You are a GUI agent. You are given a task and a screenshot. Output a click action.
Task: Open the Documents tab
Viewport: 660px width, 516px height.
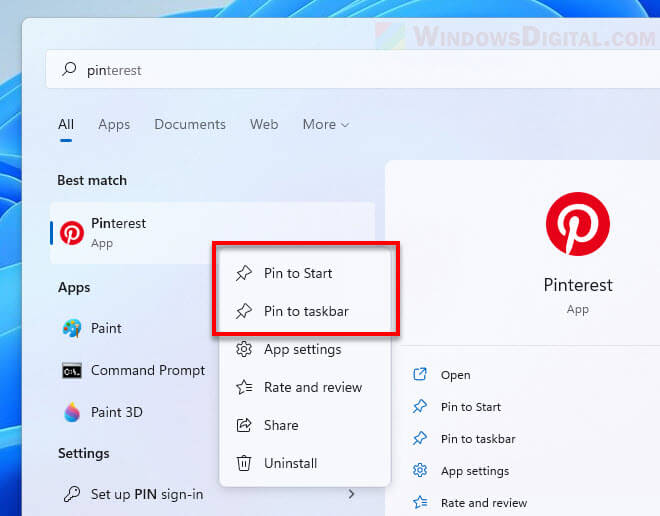(190, 125)
